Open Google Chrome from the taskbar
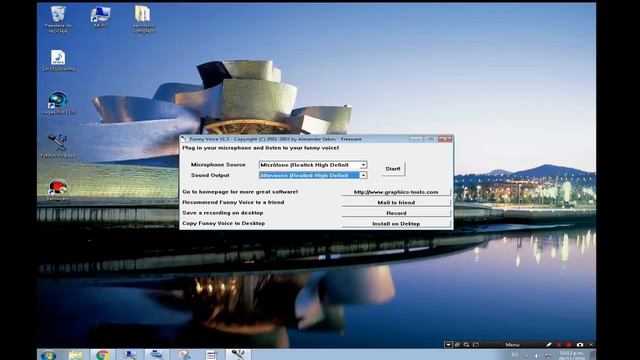Screen dimensions: 640x360 coord(102,355)
